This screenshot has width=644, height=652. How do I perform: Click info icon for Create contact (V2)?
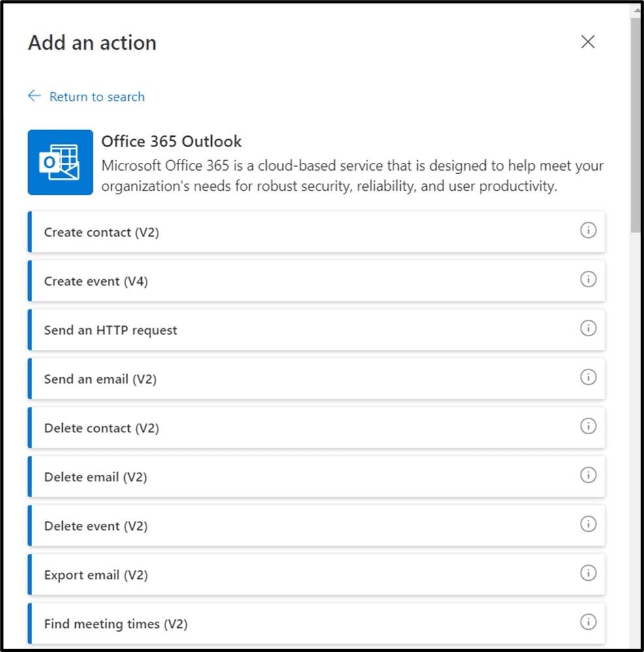[x=588, y=230]
